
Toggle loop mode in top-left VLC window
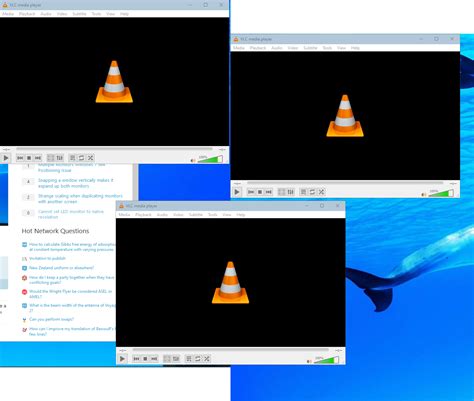81,158
